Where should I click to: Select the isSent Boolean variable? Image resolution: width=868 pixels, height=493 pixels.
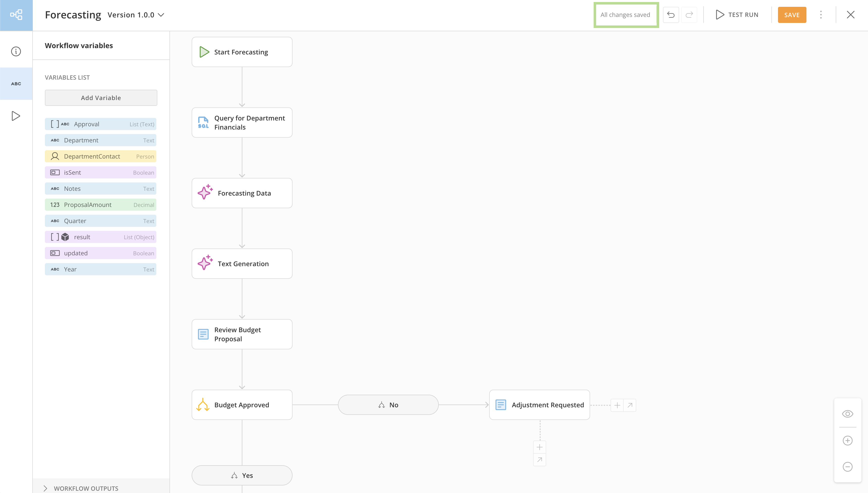coord(101,173)
